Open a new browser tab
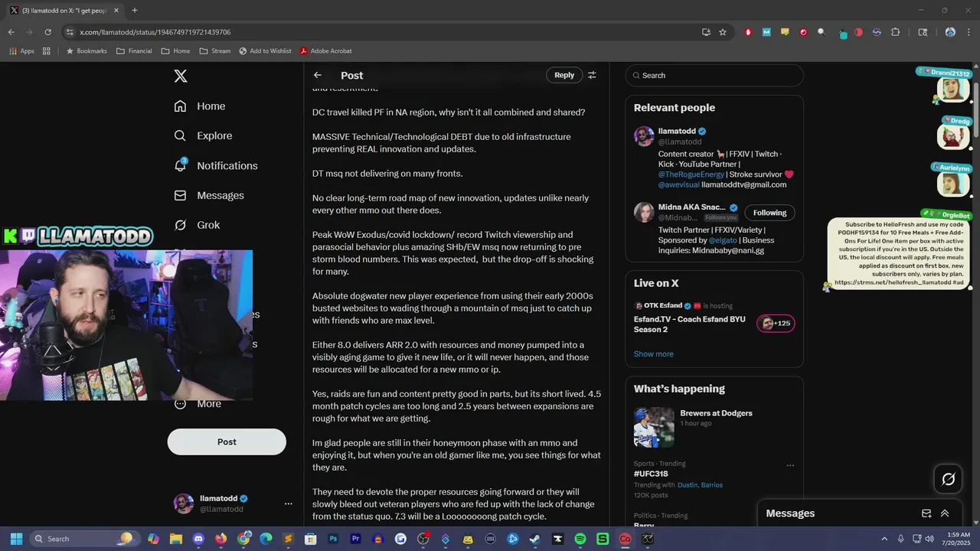 pyautogui.click(x=135, y=10)
